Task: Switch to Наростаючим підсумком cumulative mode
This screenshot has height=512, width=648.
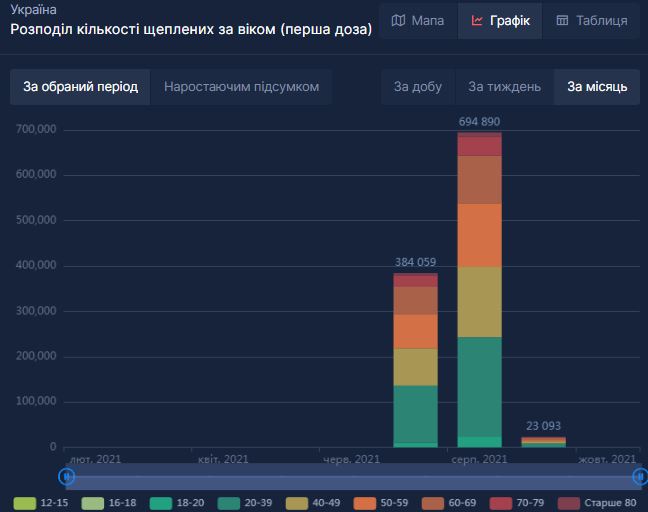Action: click(x=241, y=87)
